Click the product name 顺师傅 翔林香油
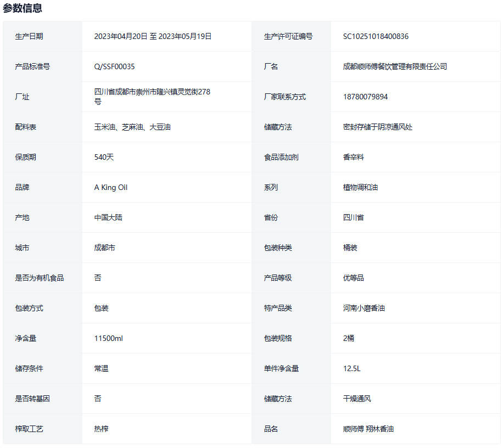Viewport: 503px width, 448px height. click(368, 429)
